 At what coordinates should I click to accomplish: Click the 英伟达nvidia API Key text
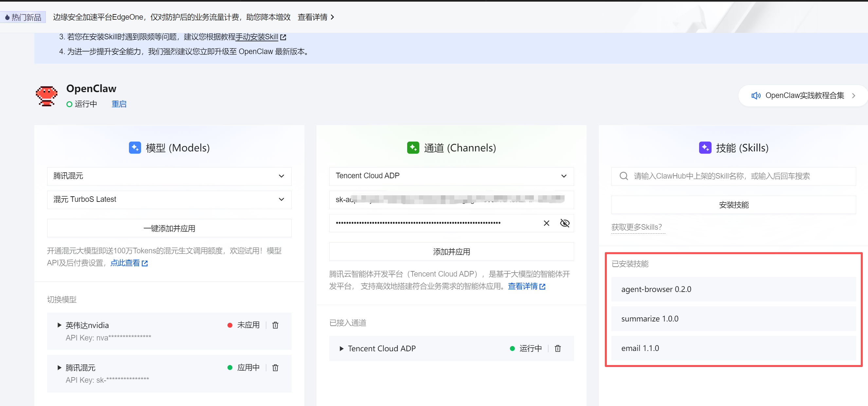coord(109,338)
